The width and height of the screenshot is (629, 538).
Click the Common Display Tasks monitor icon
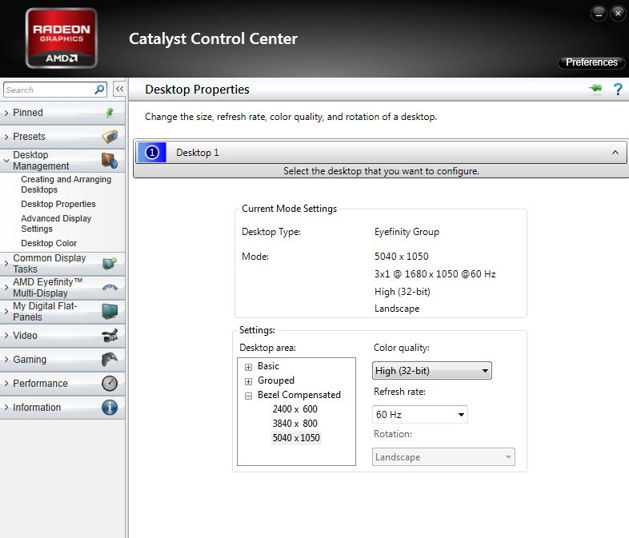coord(110,263)
